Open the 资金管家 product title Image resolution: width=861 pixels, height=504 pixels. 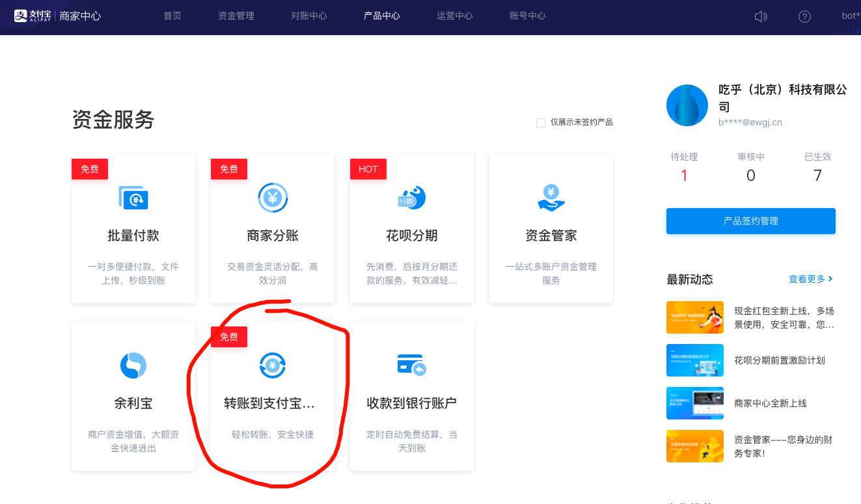click(551, 235)
